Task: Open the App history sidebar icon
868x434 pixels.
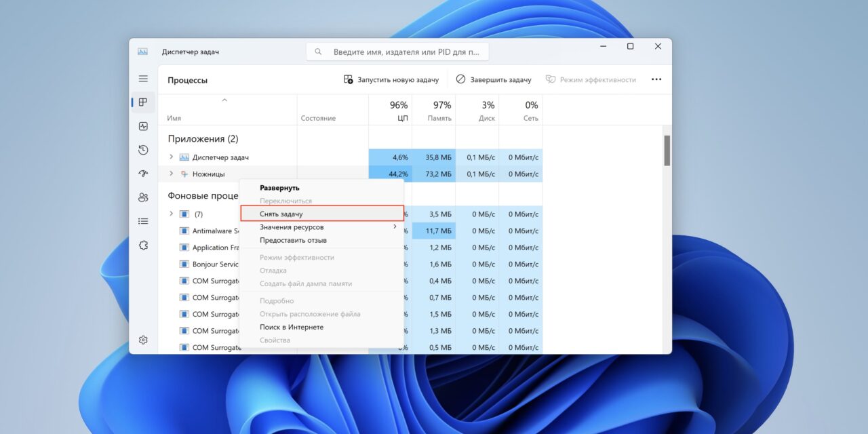Action: (x=143, y=150)
